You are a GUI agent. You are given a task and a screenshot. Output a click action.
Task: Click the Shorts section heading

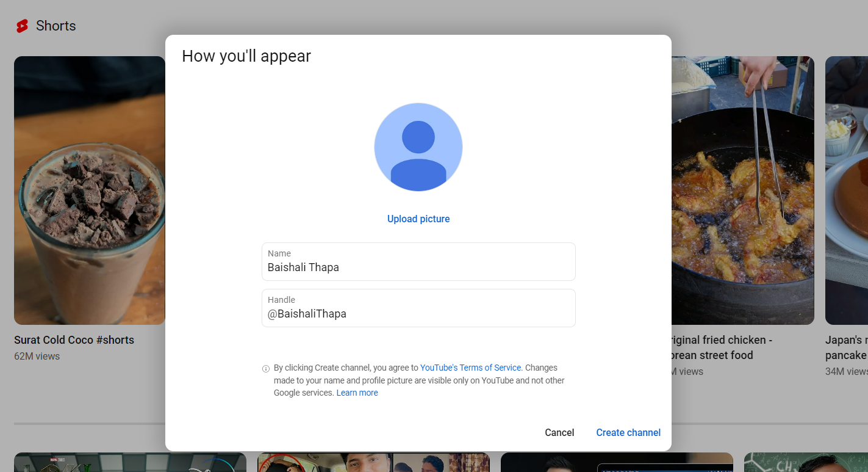click(56, 26)
